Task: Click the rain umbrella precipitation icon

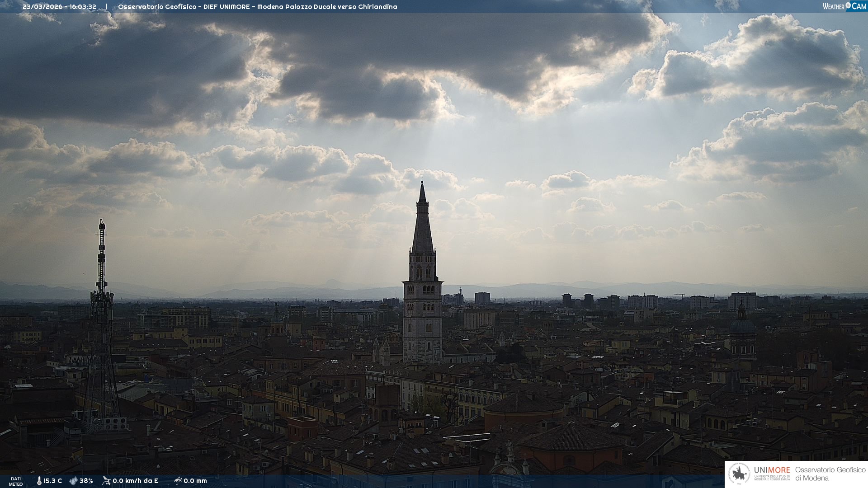Action: click(x=178, y=481)
